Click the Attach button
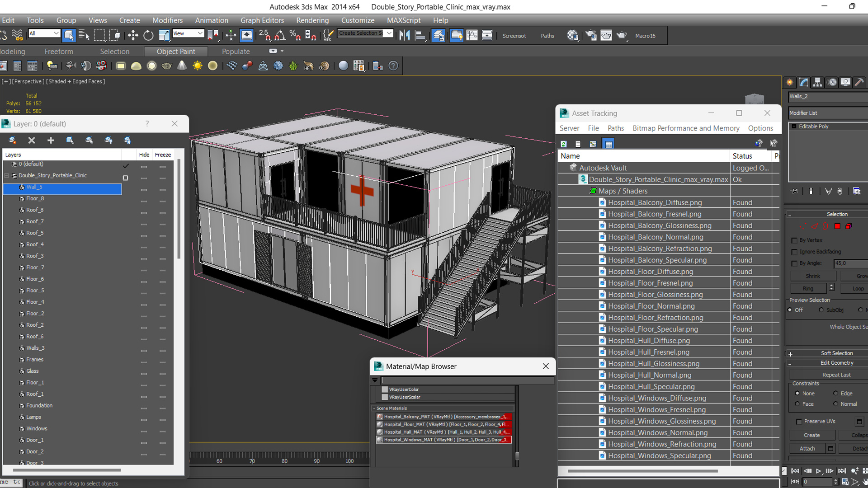 coord(807,449)
